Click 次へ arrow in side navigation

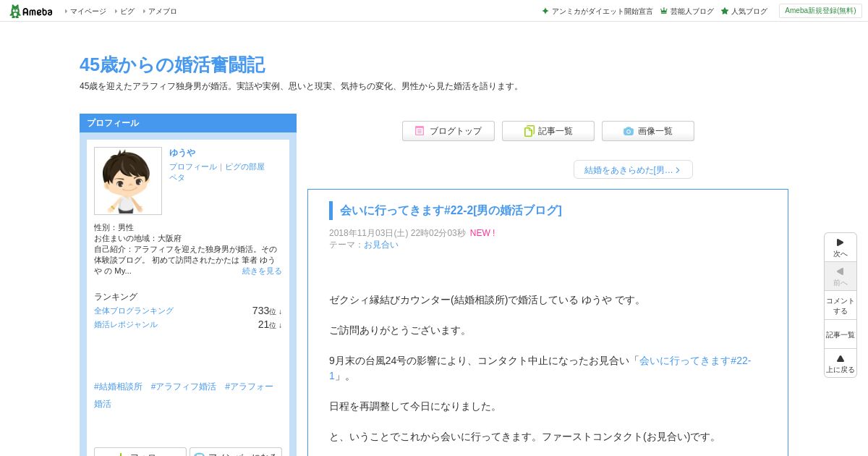click(841, 248)
